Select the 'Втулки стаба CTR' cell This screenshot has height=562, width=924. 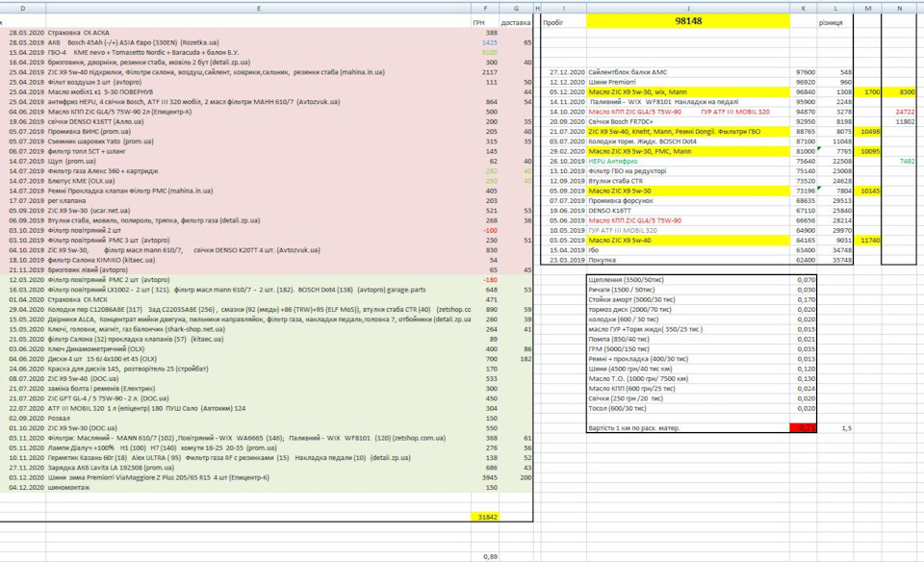coord(688,181)
